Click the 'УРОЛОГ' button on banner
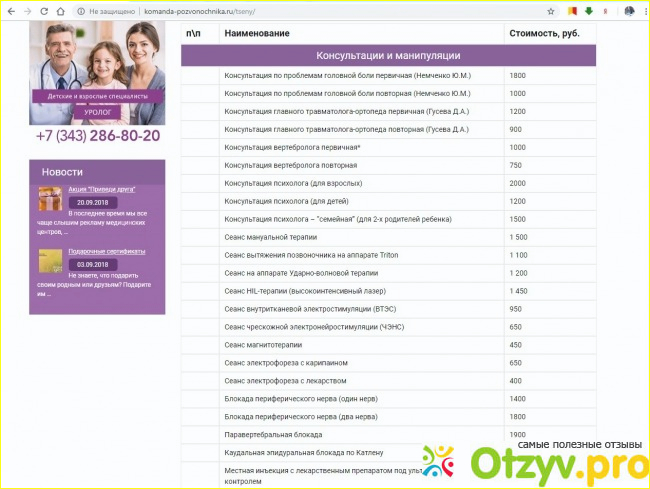This screenshot has width=650, height=489. pos(97,112)
